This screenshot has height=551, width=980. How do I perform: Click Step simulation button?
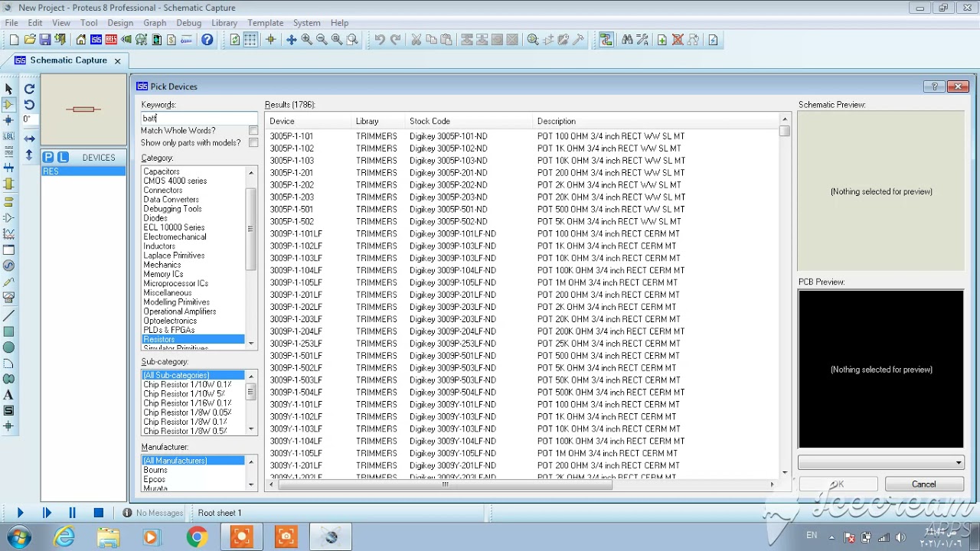(x=47, y=513)
